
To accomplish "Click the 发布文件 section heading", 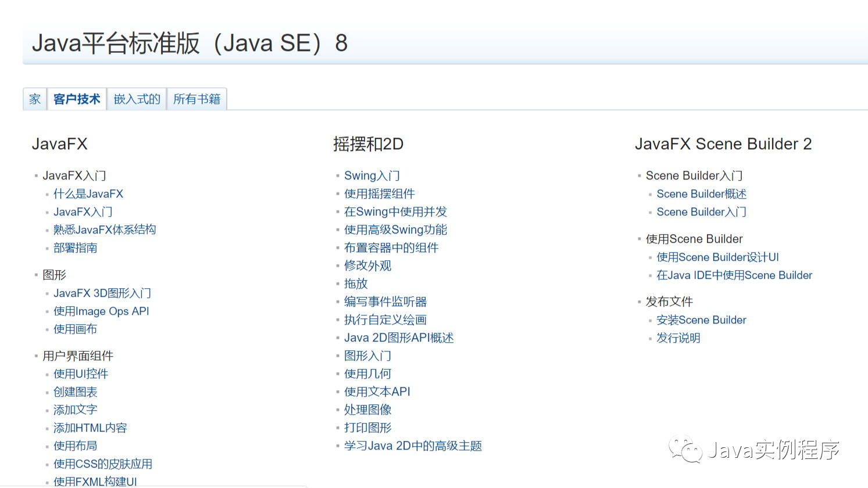I will click(x=669, y=302).
